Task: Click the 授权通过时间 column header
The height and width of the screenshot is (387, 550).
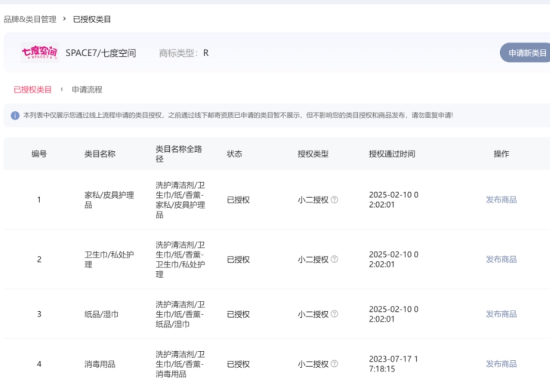Action: tap(392, 154)
